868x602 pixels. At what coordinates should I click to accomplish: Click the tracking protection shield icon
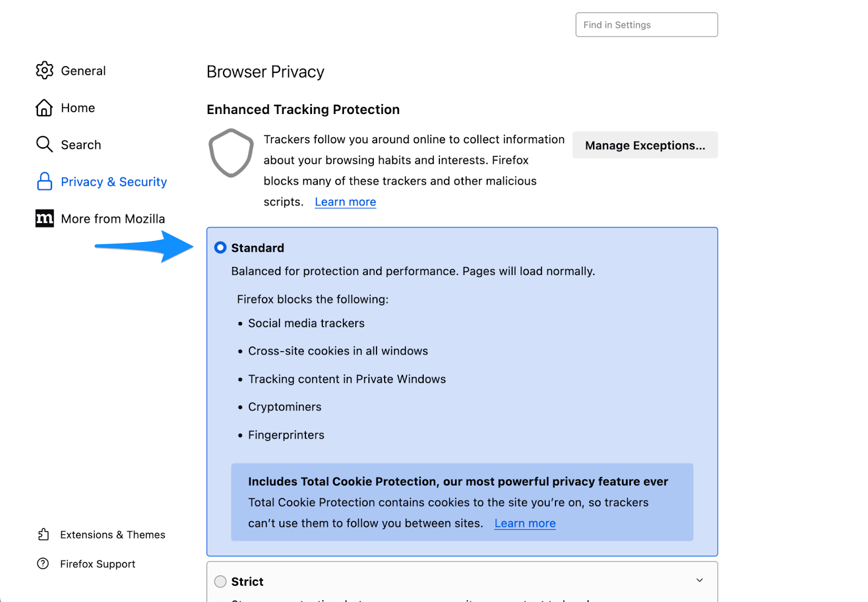[231, 153]
